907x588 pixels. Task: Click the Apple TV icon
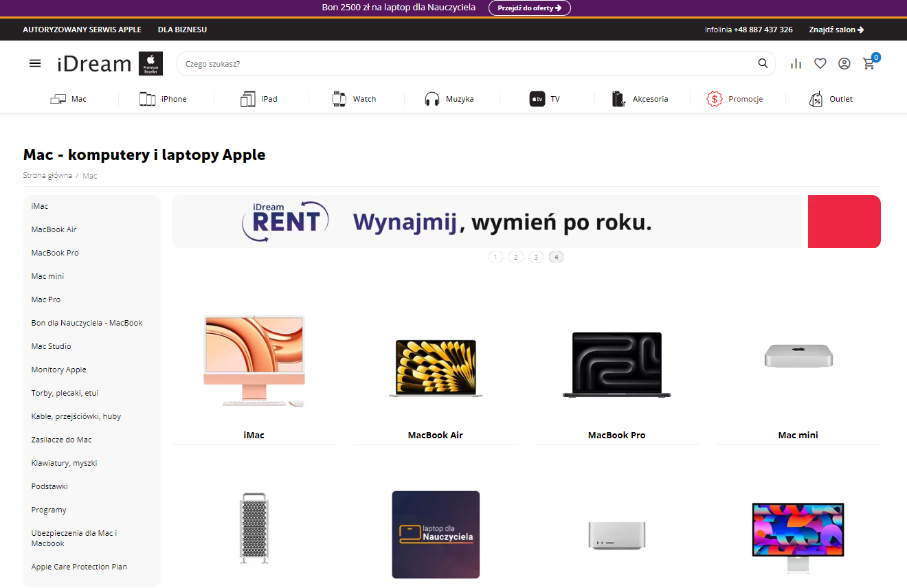537,99
